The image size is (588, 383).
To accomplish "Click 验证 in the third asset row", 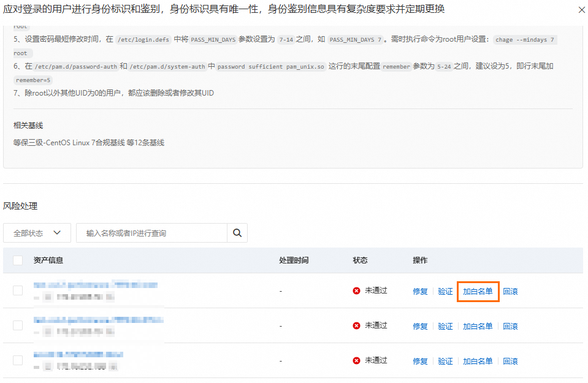I will 445,361.
